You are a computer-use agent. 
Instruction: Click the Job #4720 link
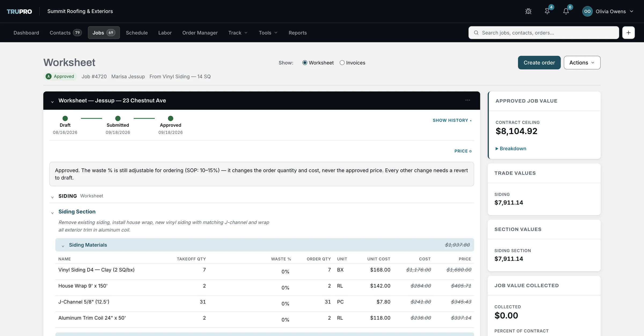pyautogui.click(x=94, y=77)
